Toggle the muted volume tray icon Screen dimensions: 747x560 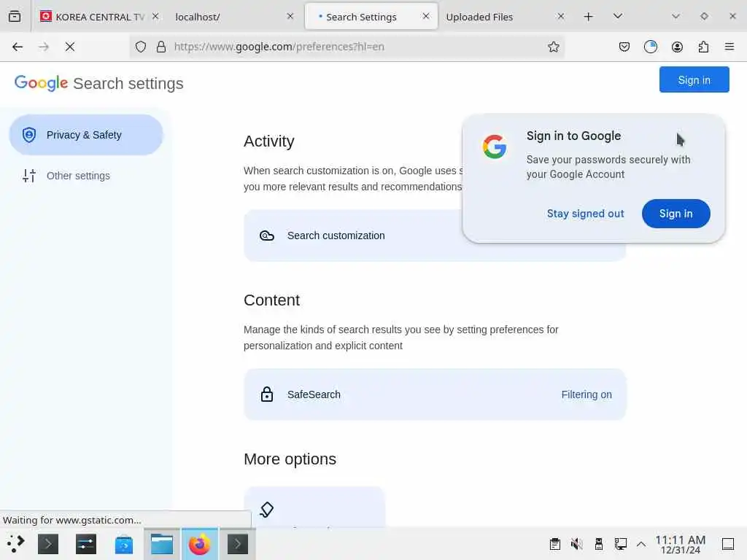click(x=577, y=544)
